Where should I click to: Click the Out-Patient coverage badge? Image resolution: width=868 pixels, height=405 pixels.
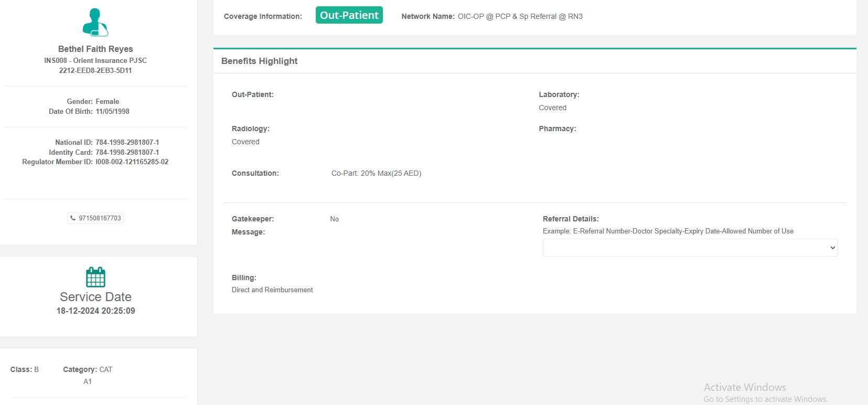(x=349, y=15)
